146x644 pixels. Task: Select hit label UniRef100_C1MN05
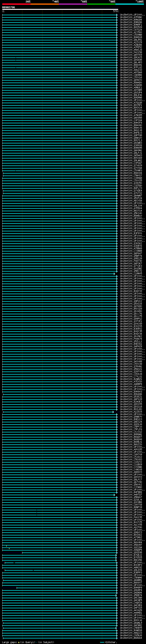[x=131, y=274]
